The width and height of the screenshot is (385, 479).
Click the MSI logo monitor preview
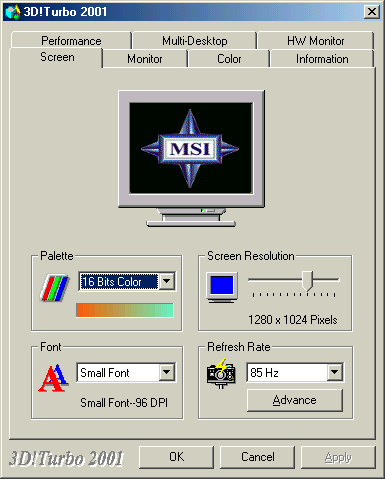[x=191, y=159]
